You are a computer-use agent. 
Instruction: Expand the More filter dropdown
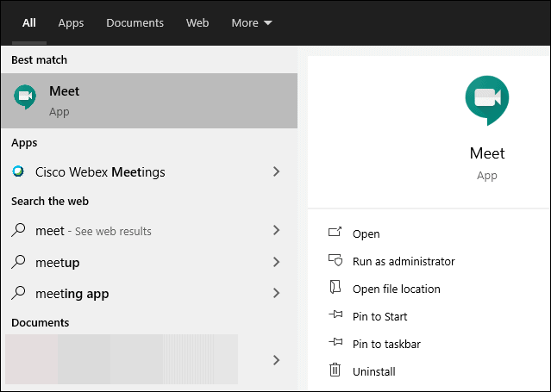pyautogui.click(x=252, y=23)
